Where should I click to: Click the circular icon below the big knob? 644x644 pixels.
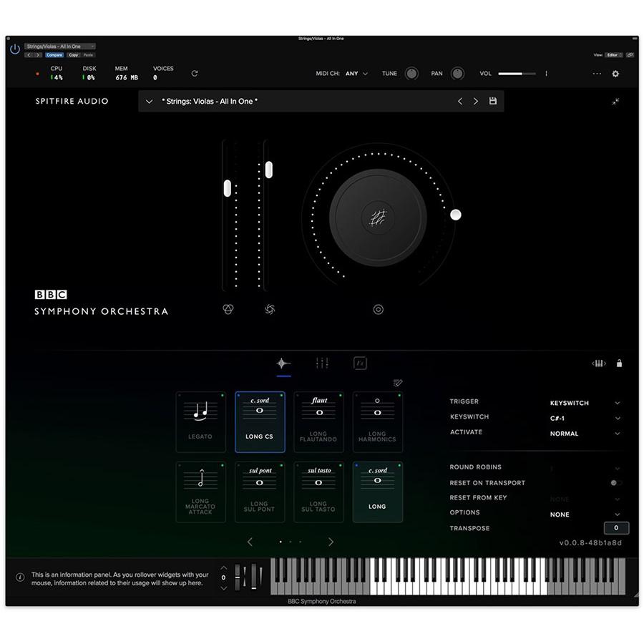[379, 309]
